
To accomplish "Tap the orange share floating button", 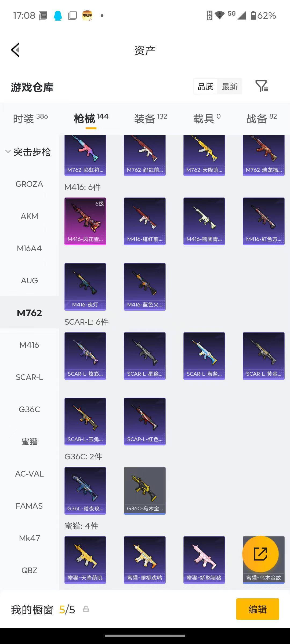I will pos(260,554).
